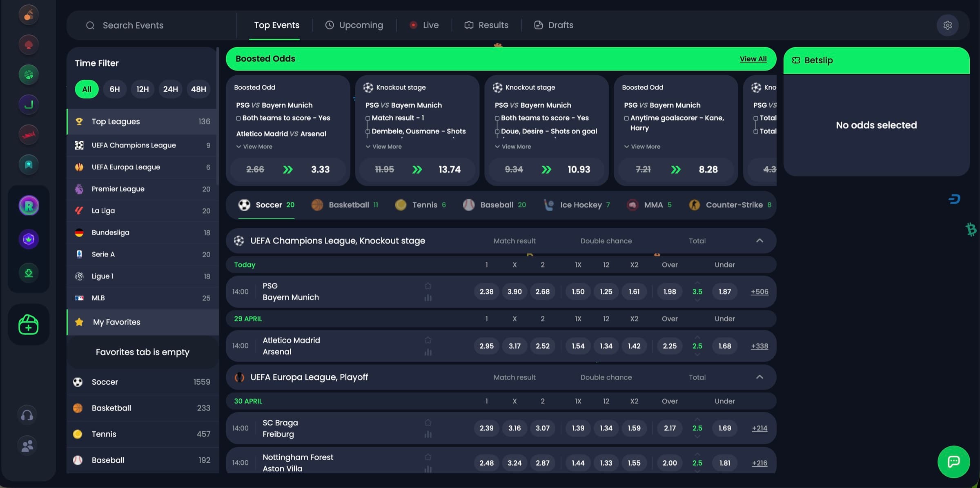Select UEFA Champions League in sidebar

pos(143,145)
